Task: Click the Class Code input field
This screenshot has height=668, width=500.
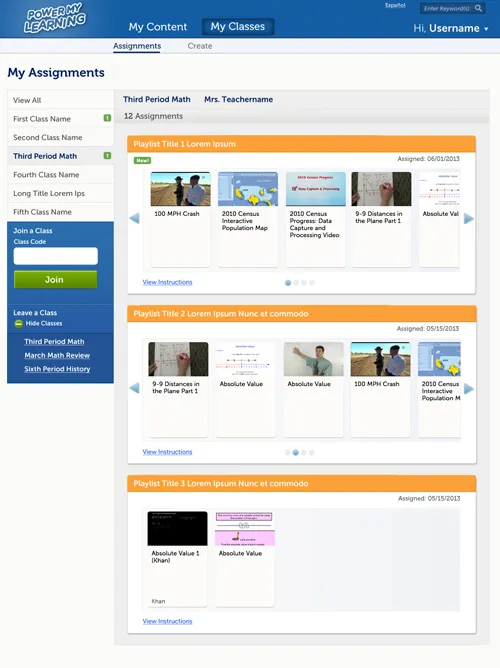Action: pyautogui.click(x=55, y=256)
